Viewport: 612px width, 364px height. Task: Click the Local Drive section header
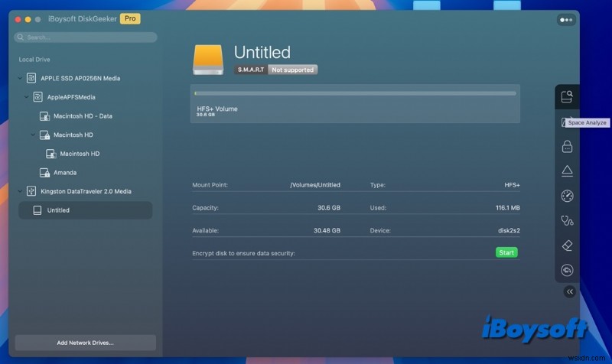coord(34,60)
